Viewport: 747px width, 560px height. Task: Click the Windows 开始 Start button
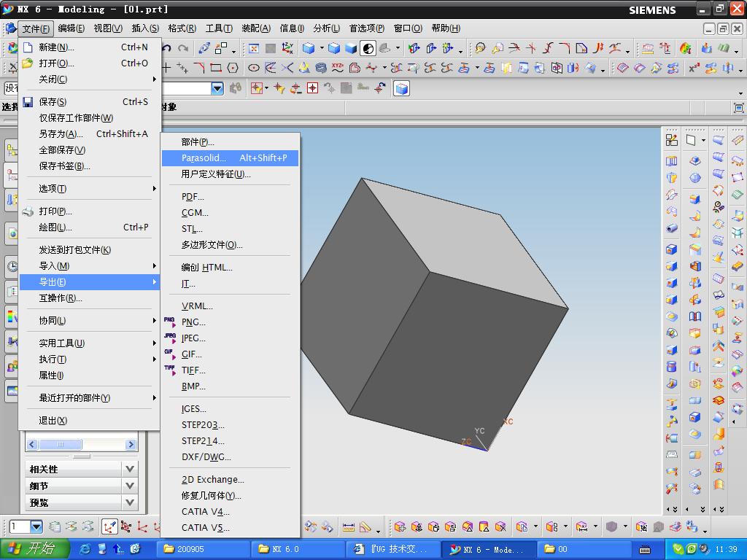point(34,549)
